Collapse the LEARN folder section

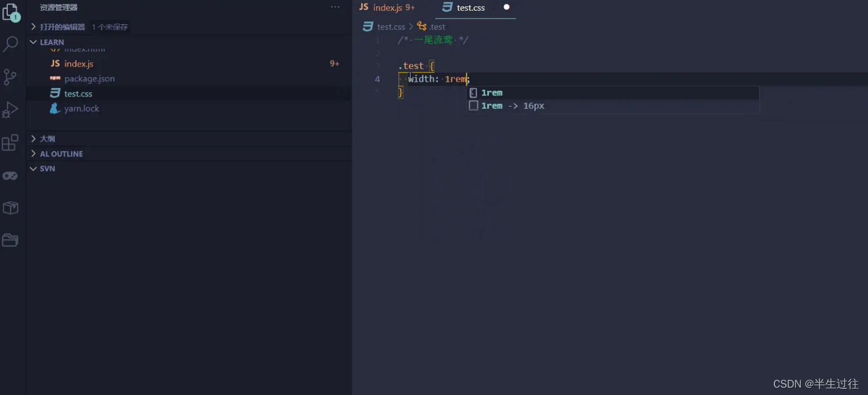[x=188, y=42]
